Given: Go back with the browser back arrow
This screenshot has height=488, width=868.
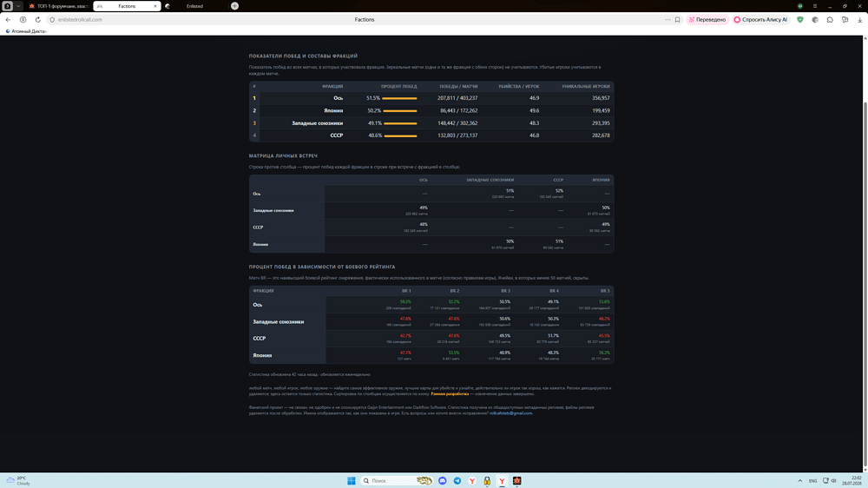Looking at the screenshot, I should 8,19.
